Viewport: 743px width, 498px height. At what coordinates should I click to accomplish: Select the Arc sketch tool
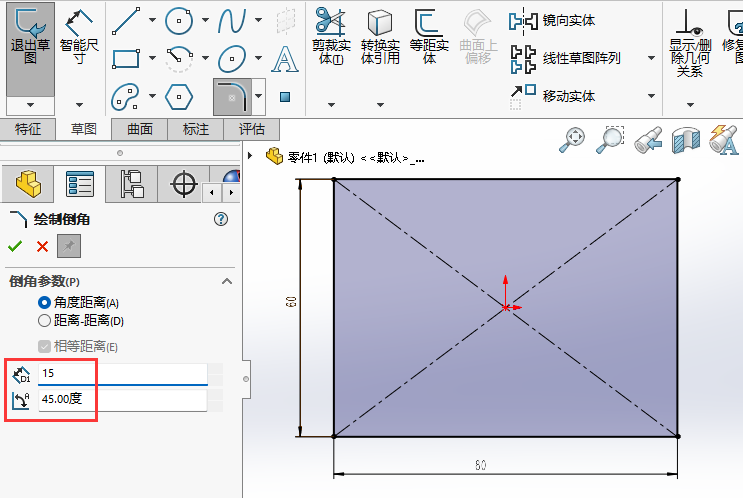point(179,59)
